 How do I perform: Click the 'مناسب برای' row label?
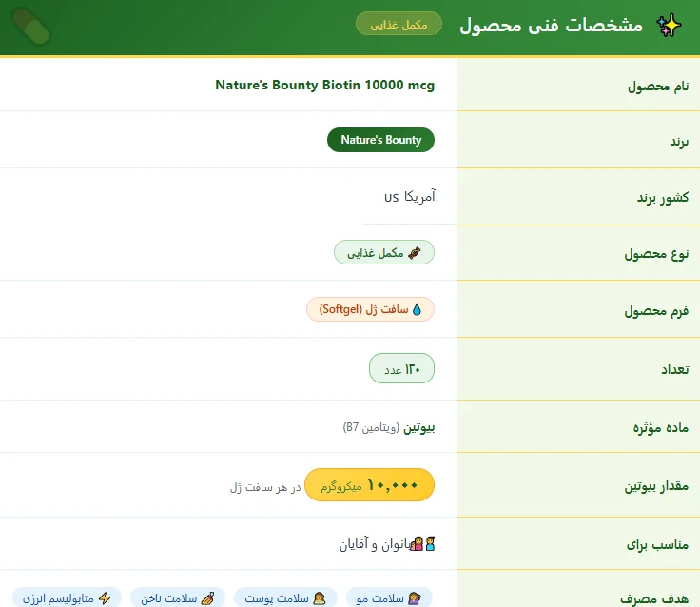click(x=657, y=544)
